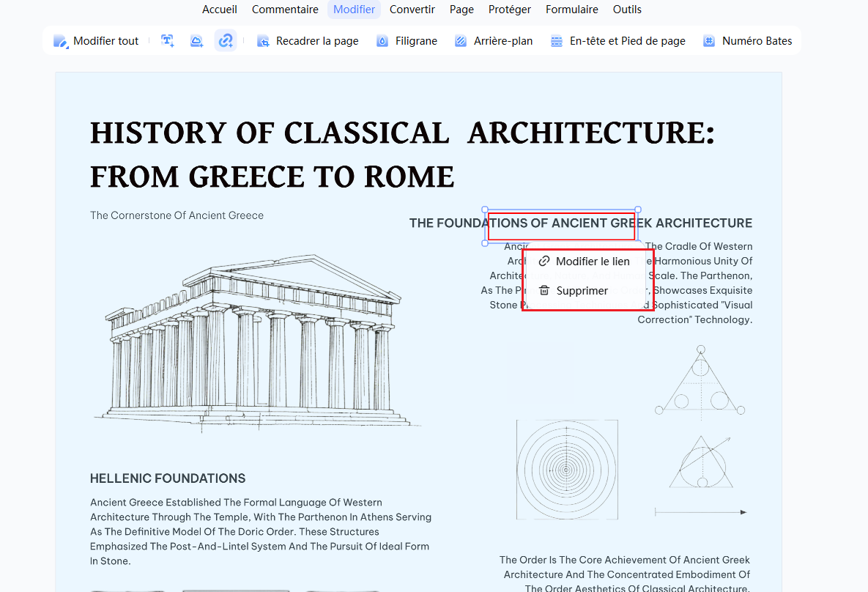This screenshot has width=868, height=592.
Task: Open the Numéro Bates tool
Action: 747,41
